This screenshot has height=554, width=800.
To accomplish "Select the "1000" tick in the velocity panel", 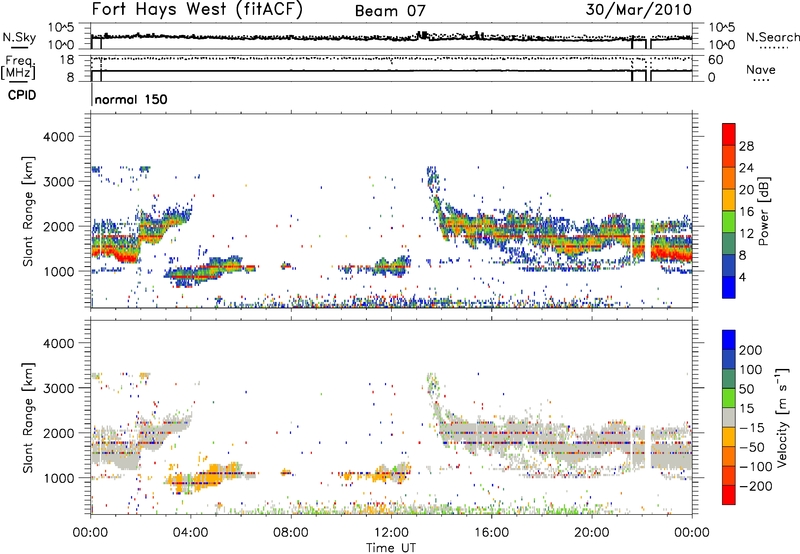I will pyautogui.click(x=58, y=478).
